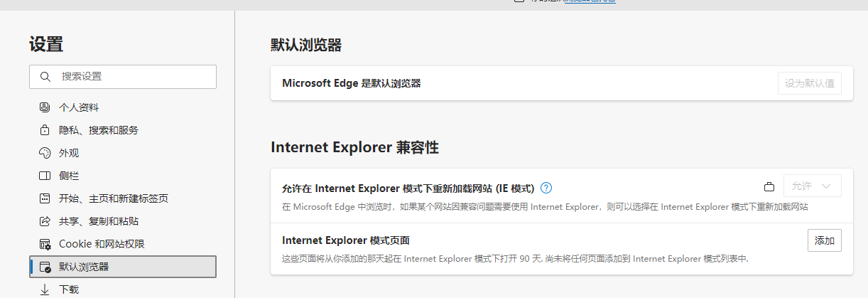Click the help question mark icon for IE 模式
868x298 pixels.
click(546, 188)
